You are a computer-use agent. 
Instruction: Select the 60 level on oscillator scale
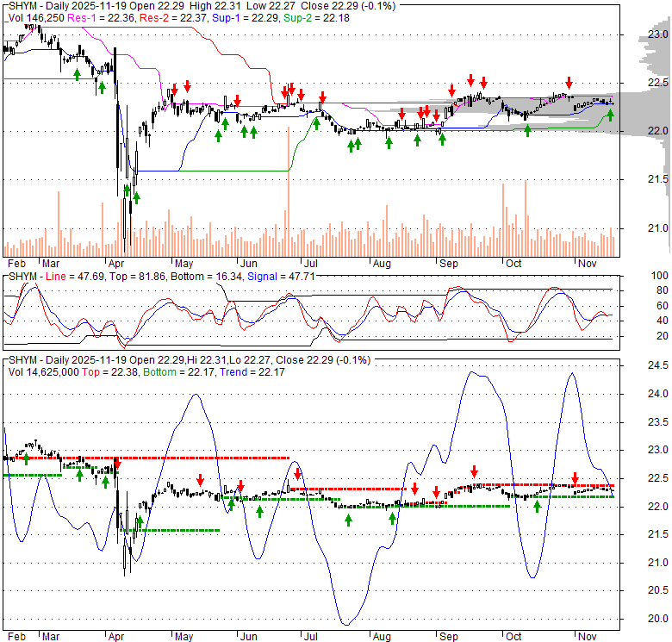click(663, 306)
